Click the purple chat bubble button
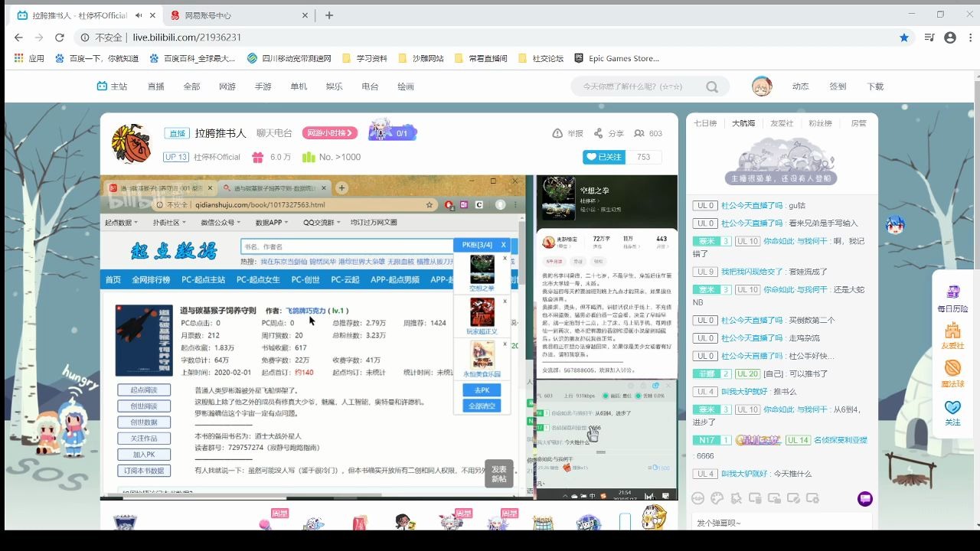 point(865,498)
